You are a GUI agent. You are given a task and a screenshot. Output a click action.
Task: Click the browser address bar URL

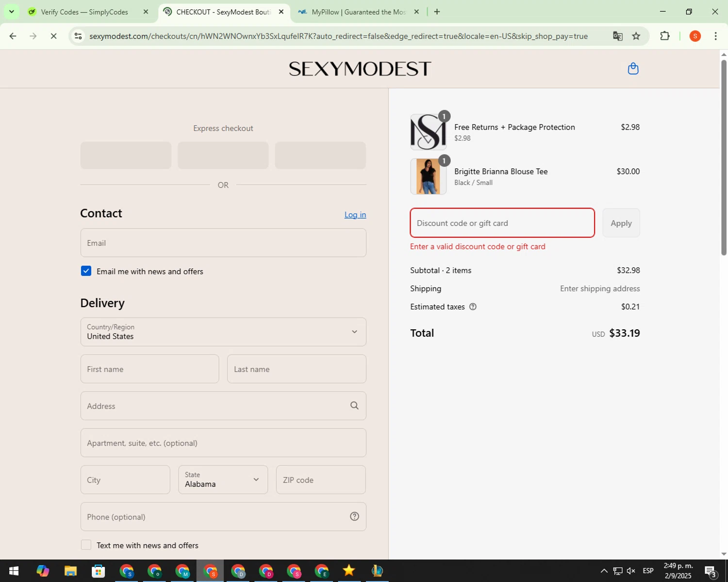[x=338, y=36]
